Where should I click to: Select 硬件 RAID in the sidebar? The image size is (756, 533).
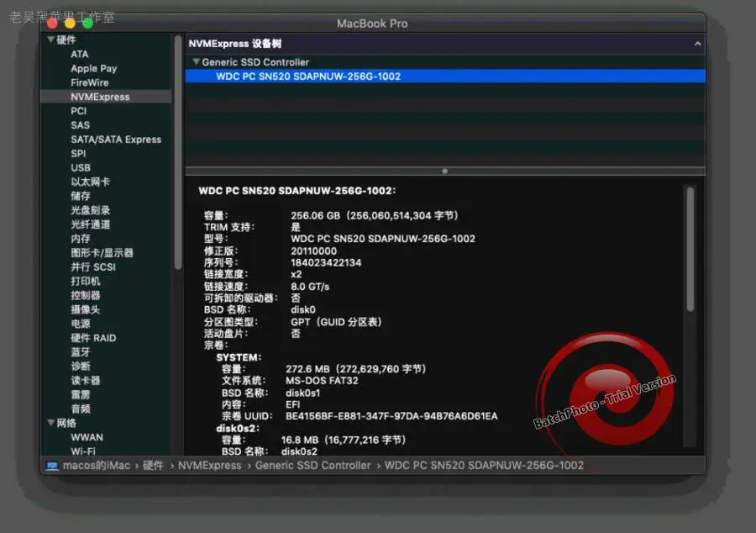click(x=93, y=338)
